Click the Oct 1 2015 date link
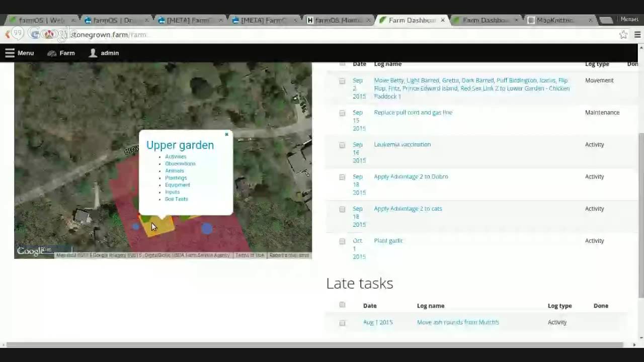The width and height of the screenshot is (644, 362). tap(359, 248)
